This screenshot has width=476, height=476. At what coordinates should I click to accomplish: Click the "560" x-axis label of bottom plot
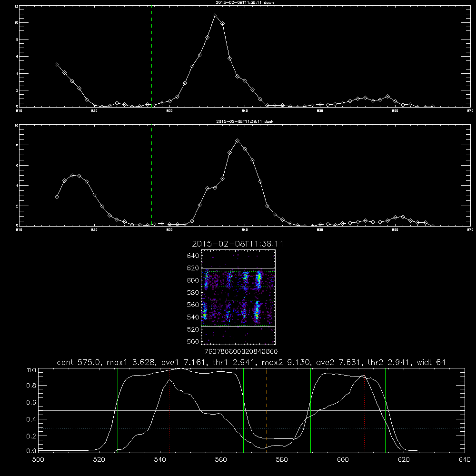(221, 460)
